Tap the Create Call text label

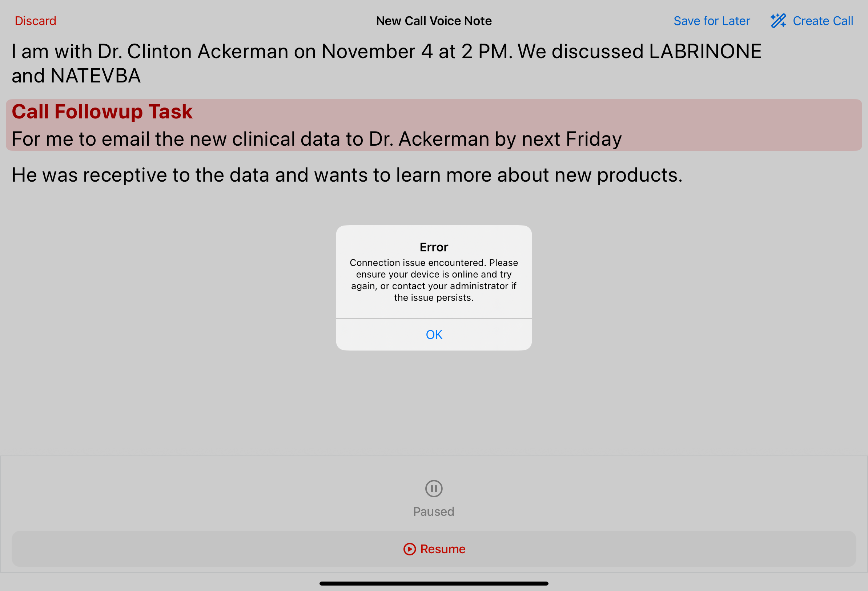coord(823,21)
